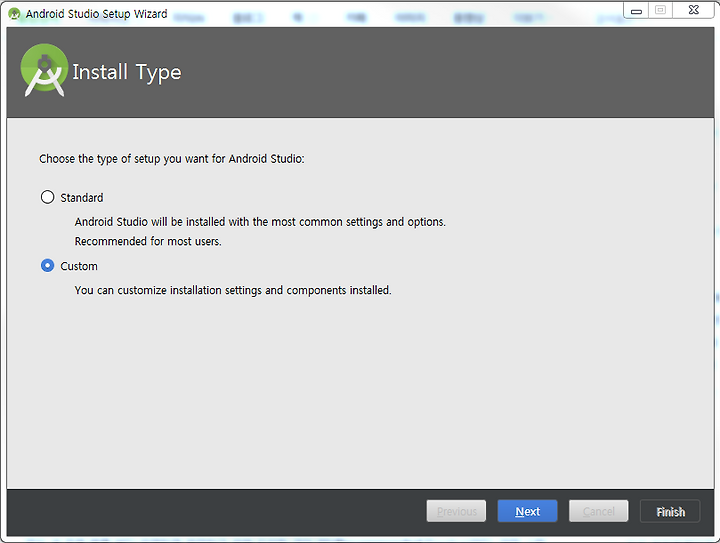Click the small Android Studio title bar icon
Screen dimensions: 720x543
coord(14,14)
